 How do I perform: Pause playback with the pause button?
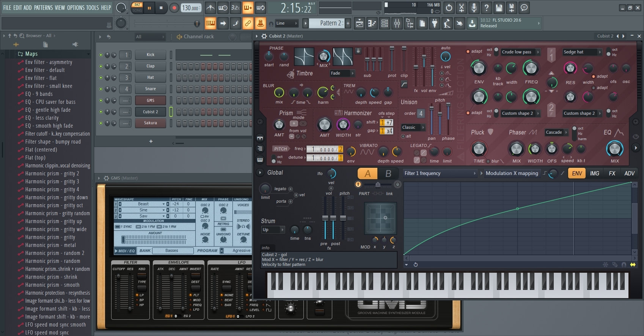(149, 8)
